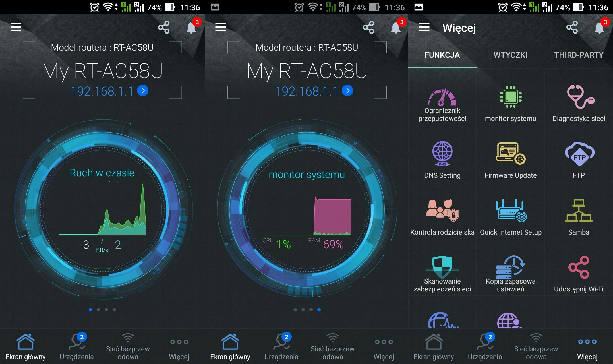Open the Samba network share feature

tap(579, 217)
